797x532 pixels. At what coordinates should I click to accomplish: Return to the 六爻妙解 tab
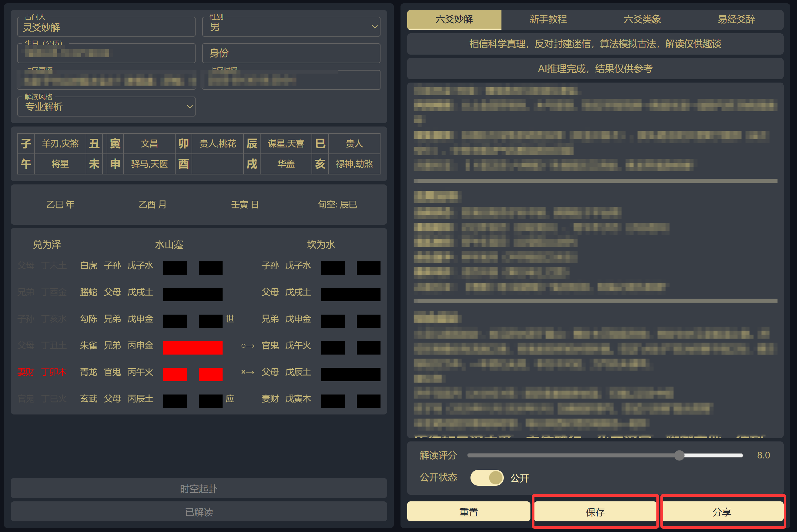[454, 20]
